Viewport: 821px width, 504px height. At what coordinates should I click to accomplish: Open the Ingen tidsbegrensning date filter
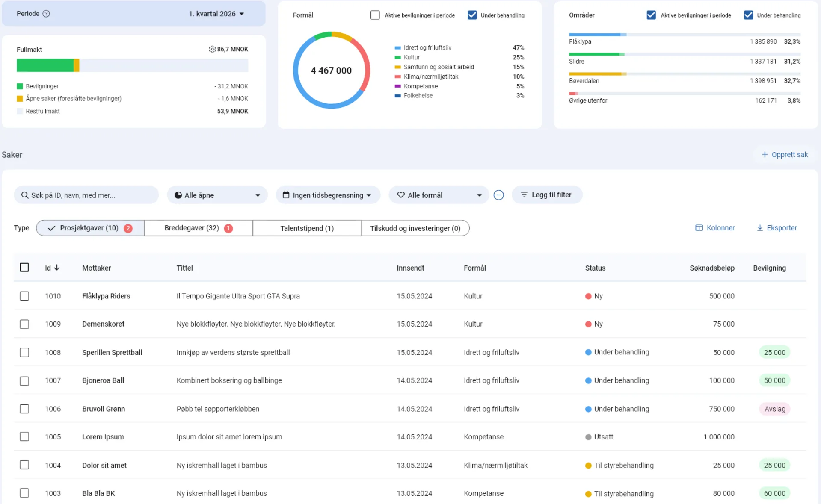pos(327,195)
